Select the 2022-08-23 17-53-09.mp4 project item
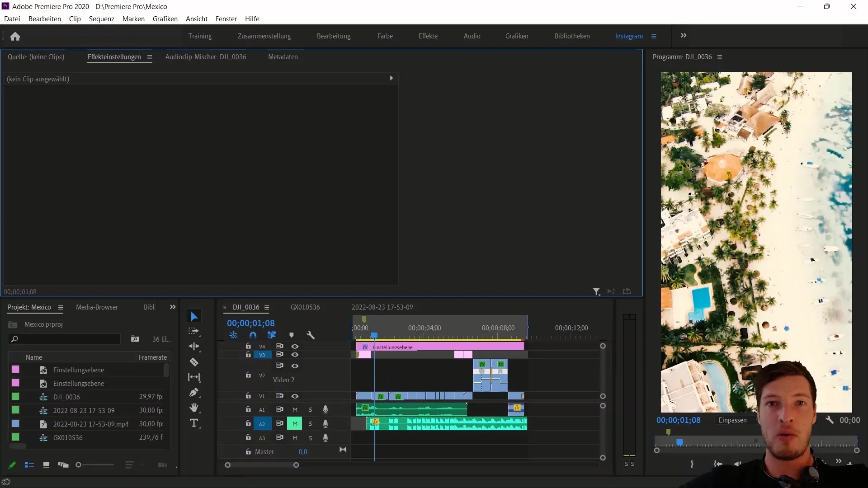Screen dimensions: 868x488 [x=91, y=424]
